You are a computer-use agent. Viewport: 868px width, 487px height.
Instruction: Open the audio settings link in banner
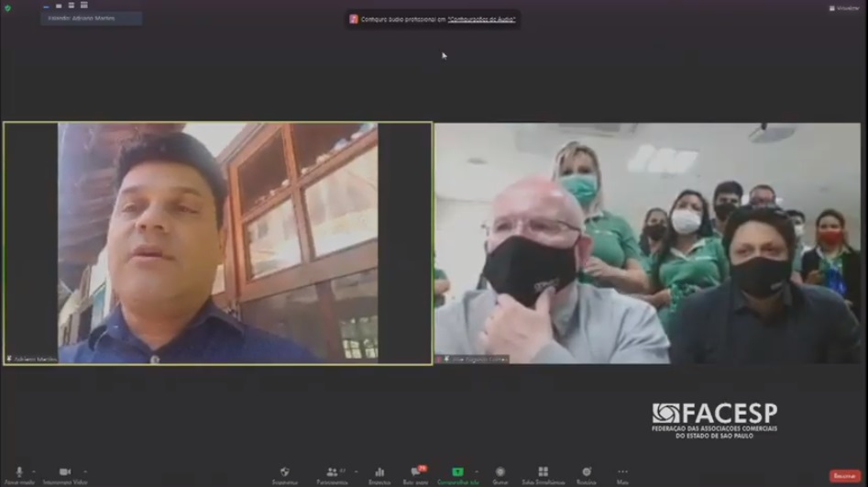pos(481,19)
